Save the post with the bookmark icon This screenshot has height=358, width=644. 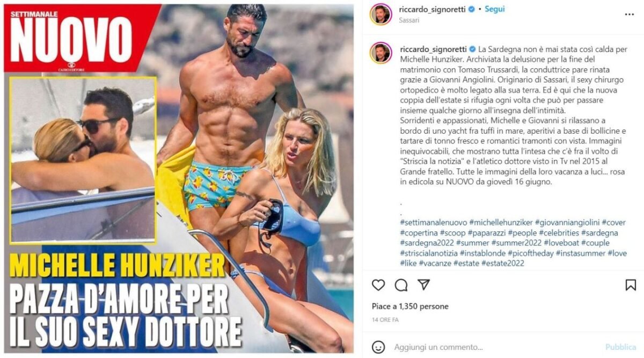point(631,285)
